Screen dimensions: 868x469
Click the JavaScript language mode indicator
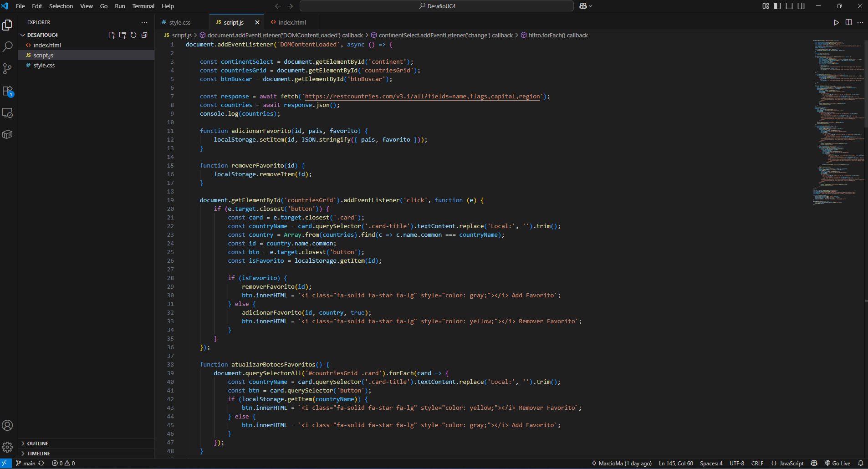[x=791, y=463]
